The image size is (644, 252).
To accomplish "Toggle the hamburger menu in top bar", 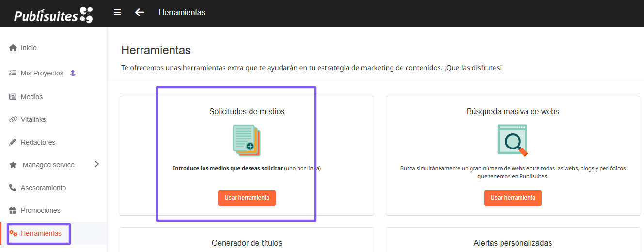I will point(117,12).
